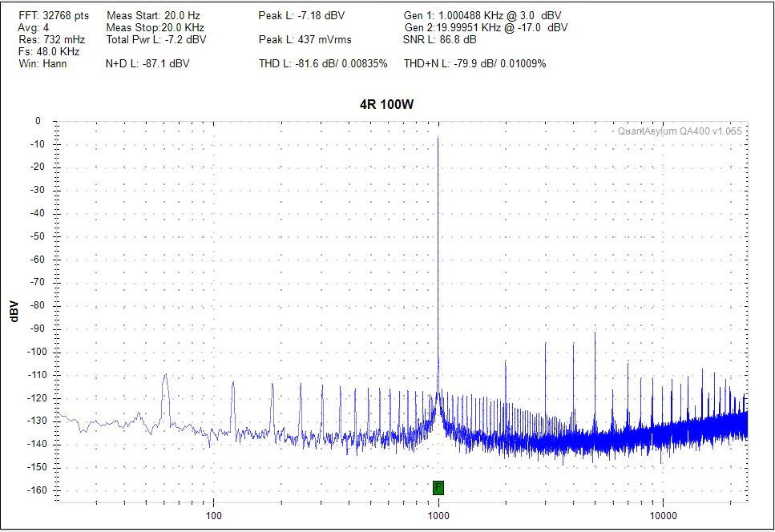The height and width of the screenshot is (532, 775).
Task: Click the -100 y-axis tick label
Action: [35, 353]
